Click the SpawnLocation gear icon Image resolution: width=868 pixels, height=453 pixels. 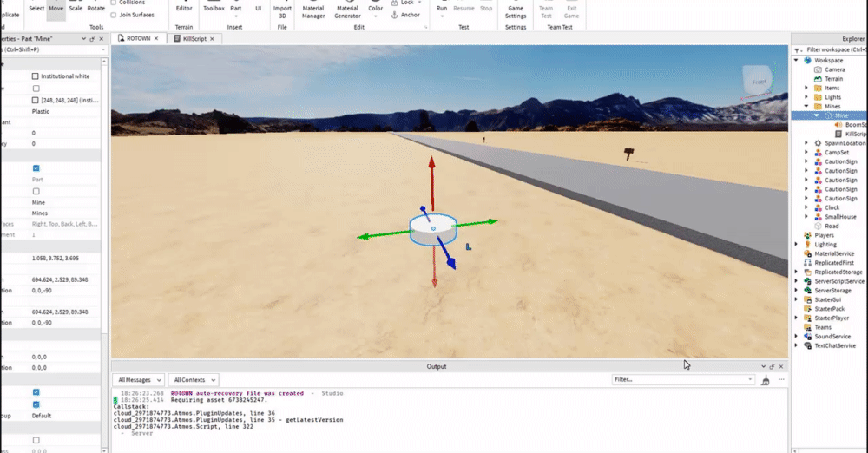tap(818, 143)
